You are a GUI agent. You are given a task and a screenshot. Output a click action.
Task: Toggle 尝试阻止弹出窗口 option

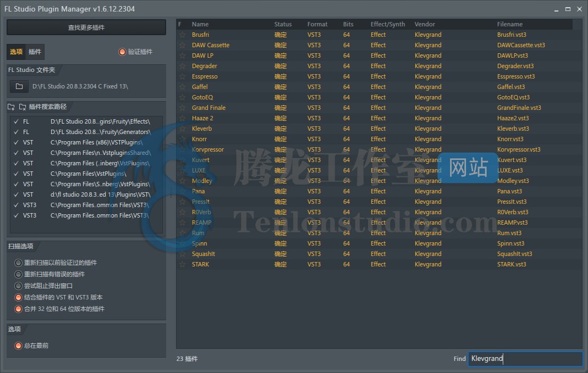pyautogui.click(x=18, y=286)
